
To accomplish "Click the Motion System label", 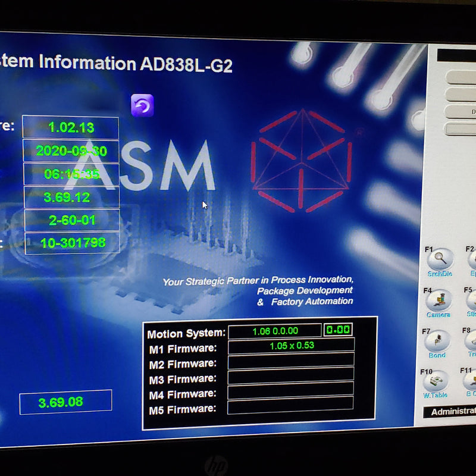I will coord(186,334).
